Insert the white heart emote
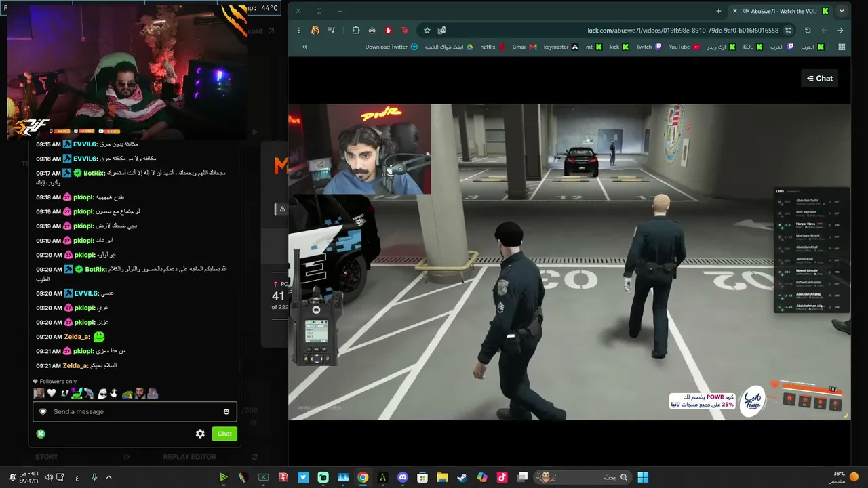The image size is (868, 488). [52, 393]
